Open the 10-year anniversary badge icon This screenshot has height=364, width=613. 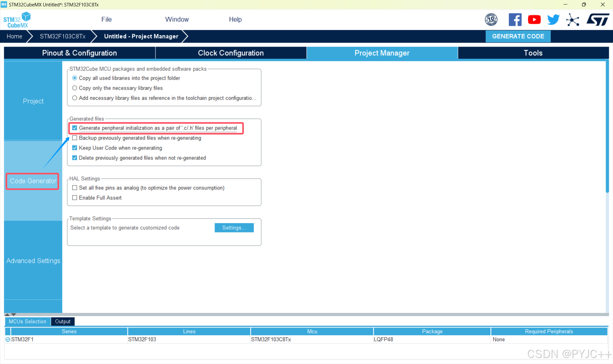coord(491,20)
